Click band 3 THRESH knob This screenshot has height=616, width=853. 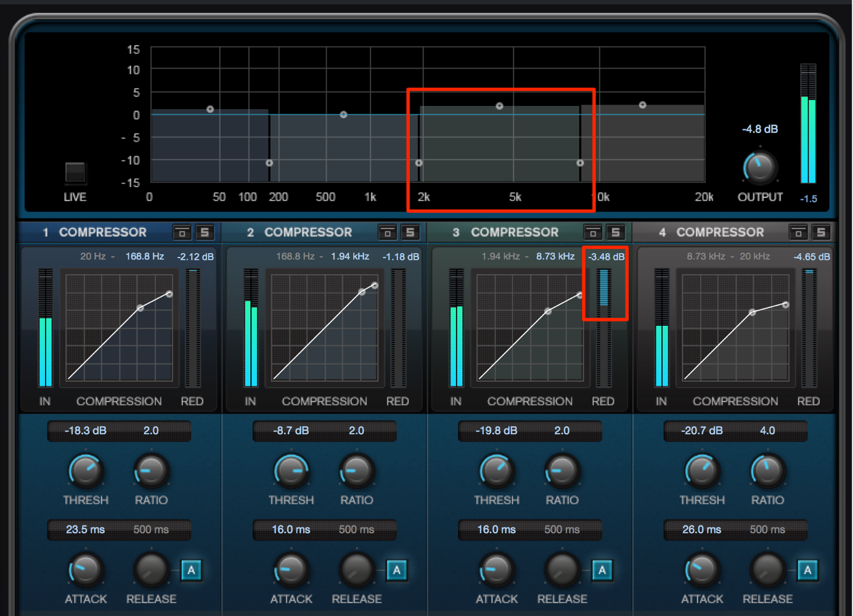[x=497, y=471]
